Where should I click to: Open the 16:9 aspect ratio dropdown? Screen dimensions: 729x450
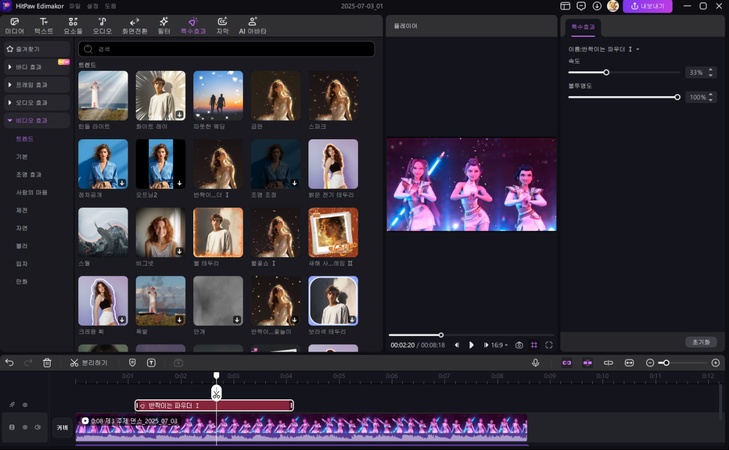(499, 345)
